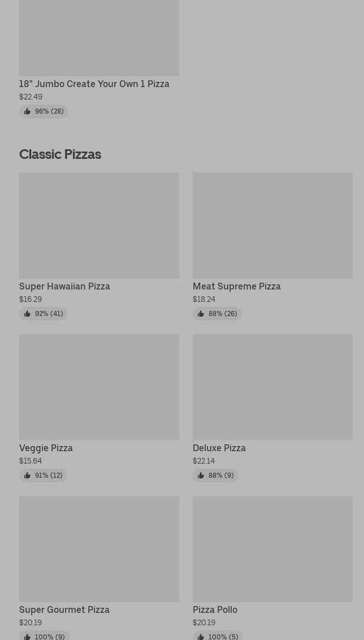Screen dimensions: 364x640
Task: Click thumbs-up icon under Deluxe Pizza
Action: 201,475
